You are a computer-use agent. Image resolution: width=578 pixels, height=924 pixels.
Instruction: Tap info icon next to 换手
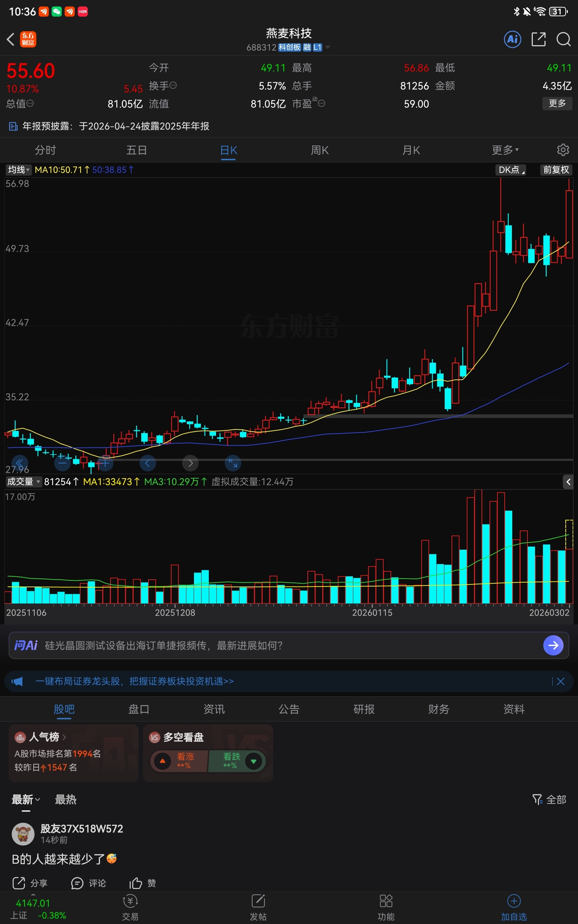173,86
